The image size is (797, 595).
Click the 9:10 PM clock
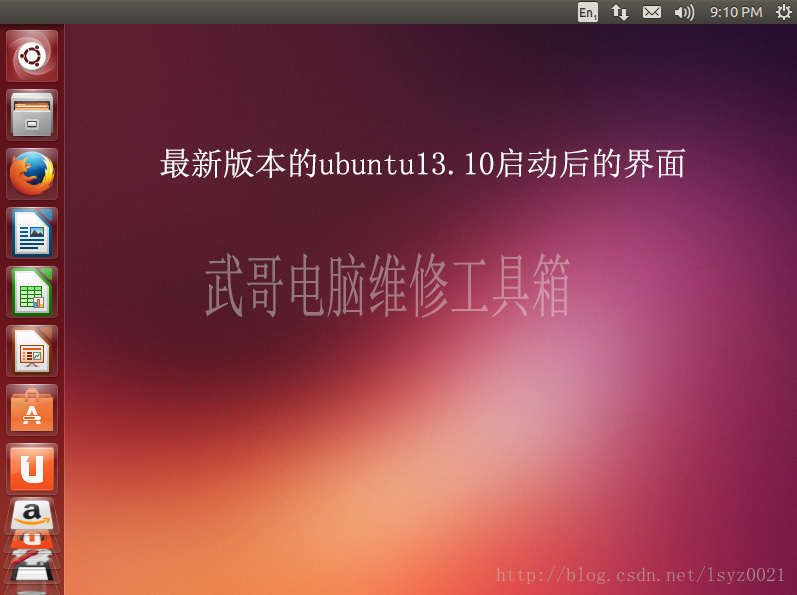click(736, 12)
